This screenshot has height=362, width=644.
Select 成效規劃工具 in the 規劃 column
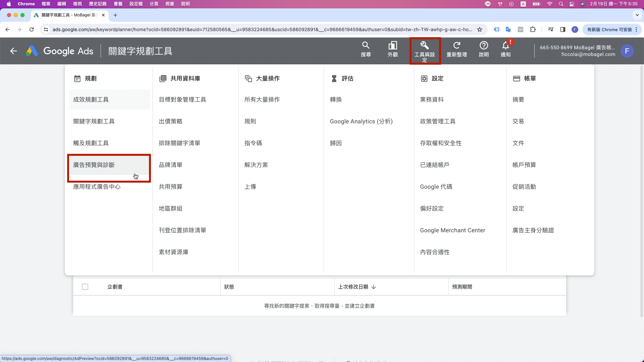point(110,100)
